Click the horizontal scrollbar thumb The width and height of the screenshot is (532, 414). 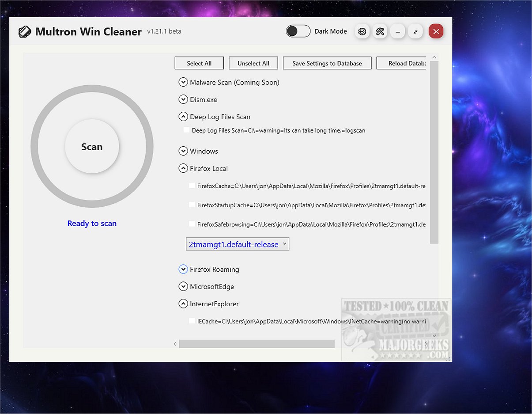coord(257,344)
